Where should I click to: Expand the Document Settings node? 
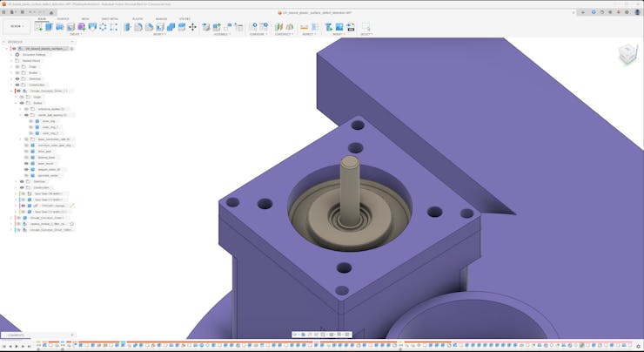(11, 55)
